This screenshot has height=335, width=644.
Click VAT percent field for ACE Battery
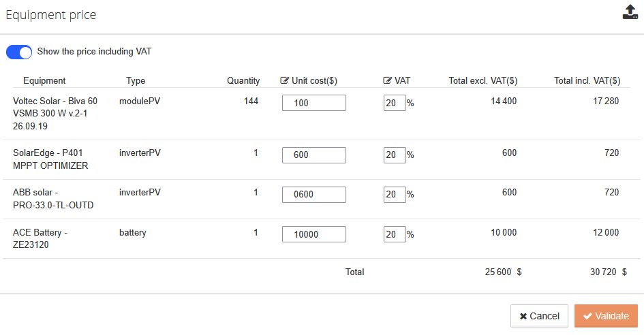(x=395, y=234)
